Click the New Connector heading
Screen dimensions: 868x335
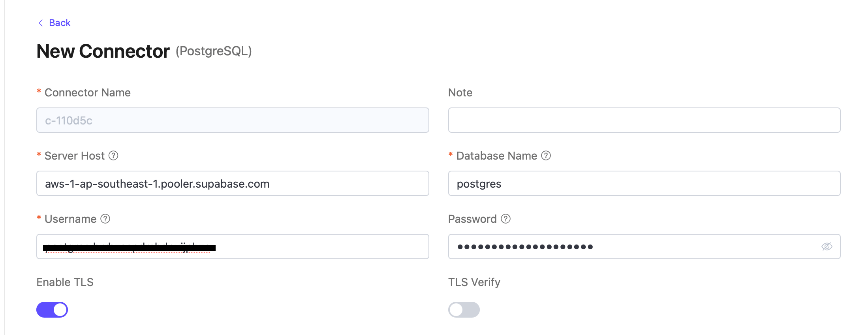pos(103,51)
